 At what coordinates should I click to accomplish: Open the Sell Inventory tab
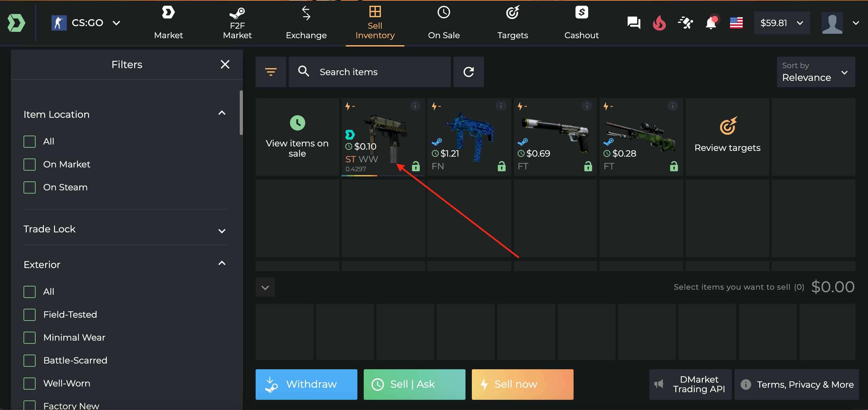click(x=375, y=23)
